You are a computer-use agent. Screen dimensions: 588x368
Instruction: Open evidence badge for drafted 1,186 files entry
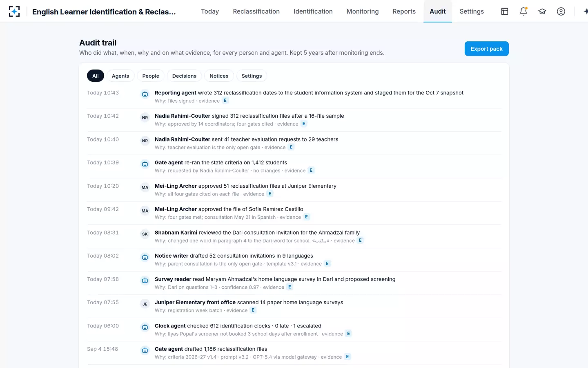pos(347,357)
